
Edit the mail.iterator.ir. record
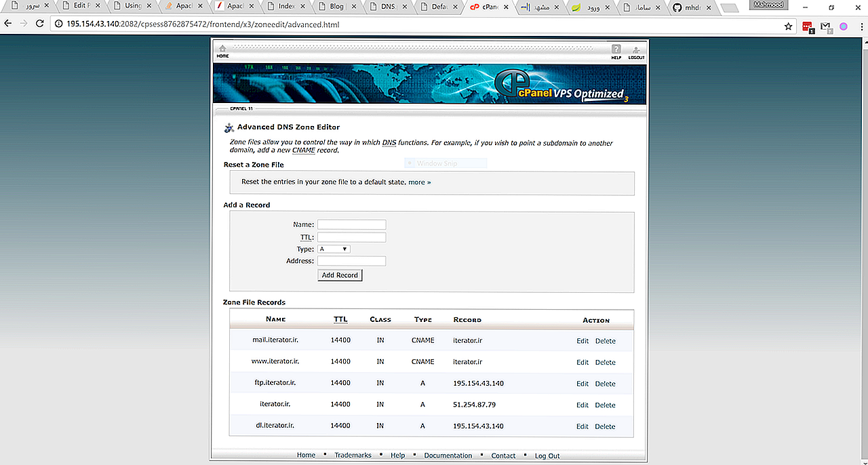point(583,341)
